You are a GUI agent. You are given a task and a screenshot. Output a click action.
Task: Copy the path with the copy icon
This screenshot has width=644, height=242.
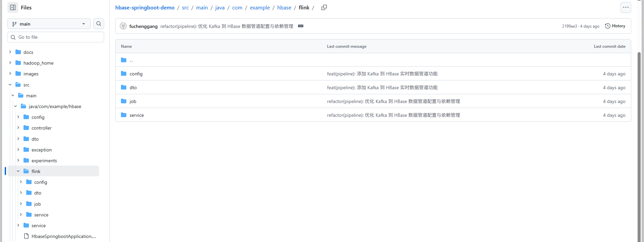324,7
